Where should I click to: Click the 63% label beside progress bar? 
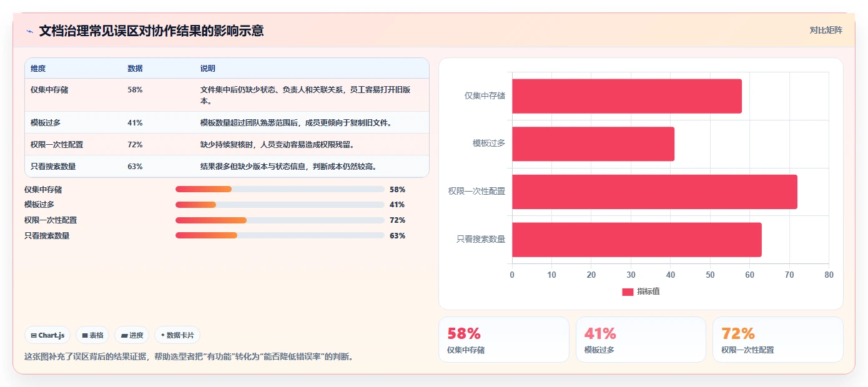397,236
